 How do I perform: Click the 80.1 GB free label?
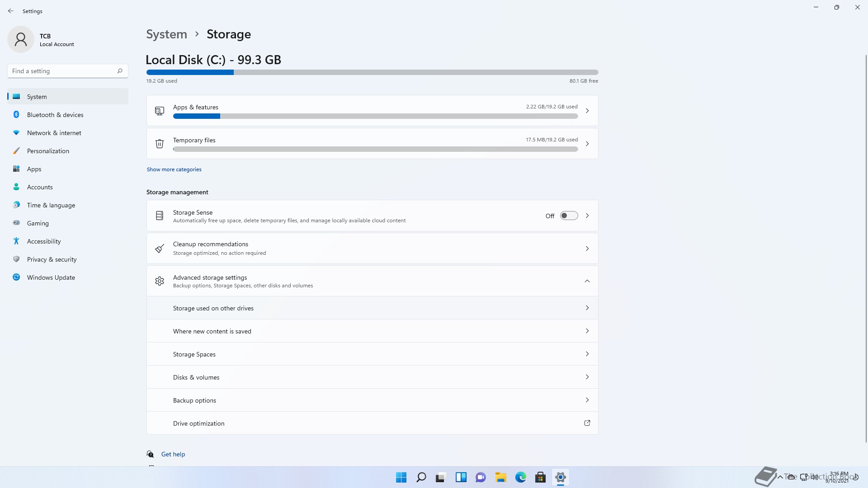(584, 81)
